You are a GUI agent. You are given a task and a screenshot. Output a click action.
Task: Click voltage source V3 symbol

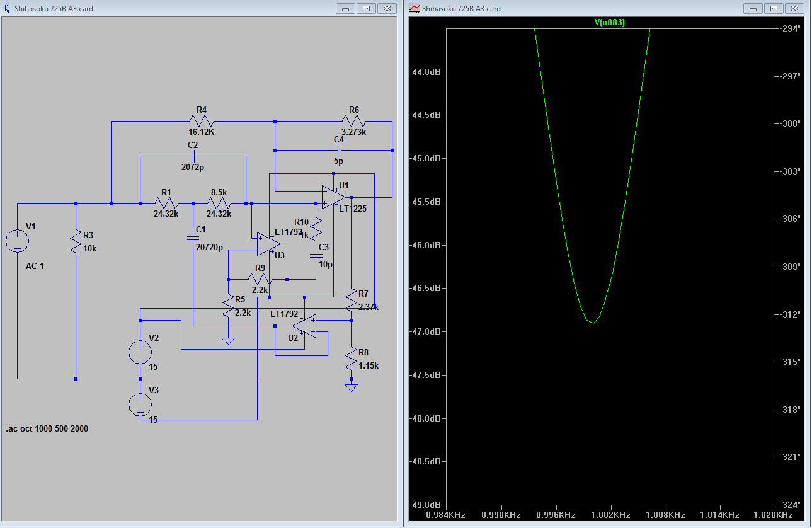click(140, 404)
